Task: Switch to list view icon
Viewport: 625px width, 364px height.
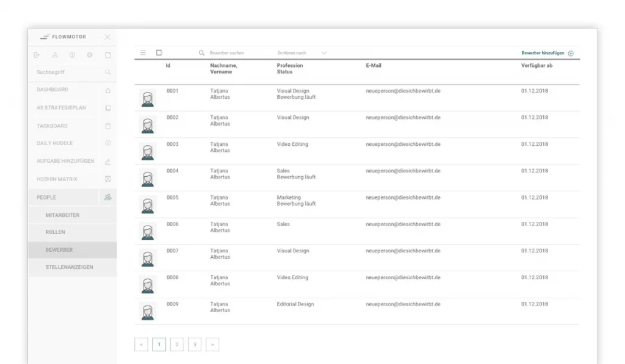Action: click(x=143, y=52)
